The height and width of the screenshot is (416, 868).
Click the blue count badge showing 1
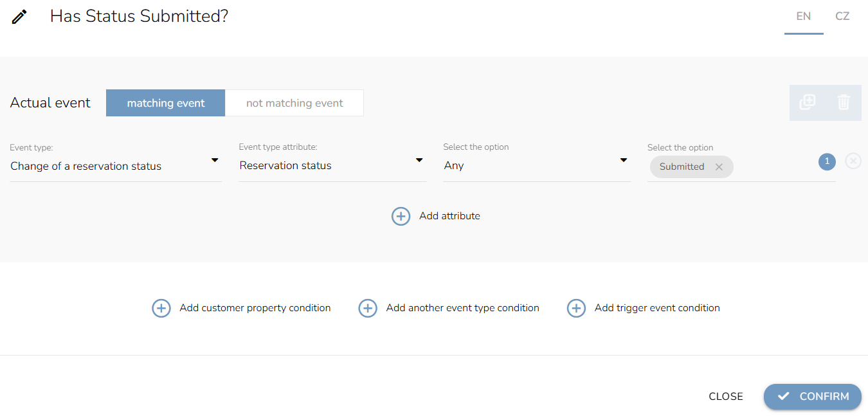[x=827, y=162]
